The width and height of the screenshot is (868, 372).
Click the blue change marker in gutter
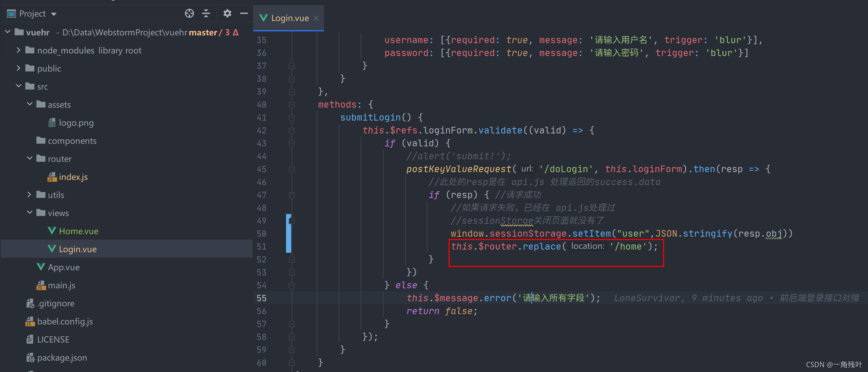coord(289,233)
